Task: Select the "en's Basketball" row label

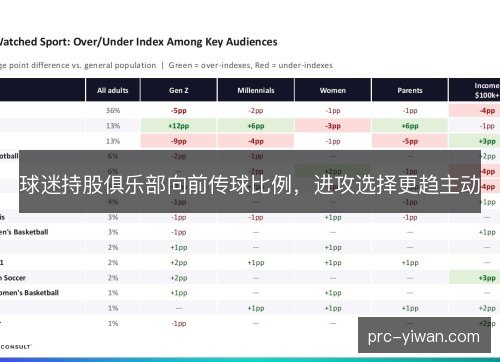Action: [x=24, y=232]
